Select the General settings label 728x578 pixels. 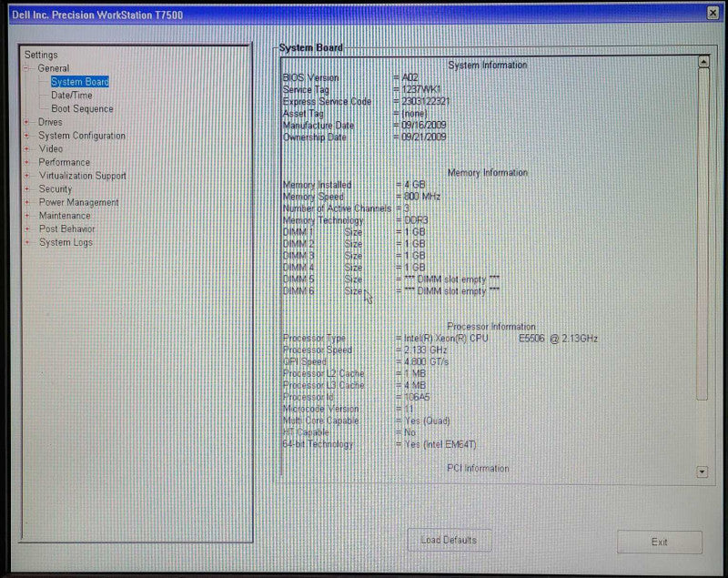pyautogui.click(x=54, y=68)
